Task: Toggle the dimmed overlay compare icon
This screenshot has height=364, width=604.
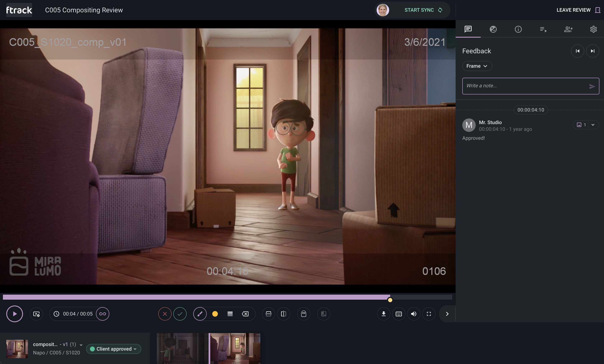Action: [x=324, y=314]
